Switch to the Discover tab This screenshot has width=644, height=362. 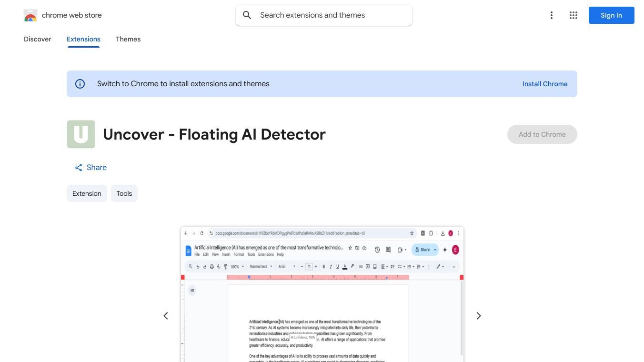pos(38,39)
